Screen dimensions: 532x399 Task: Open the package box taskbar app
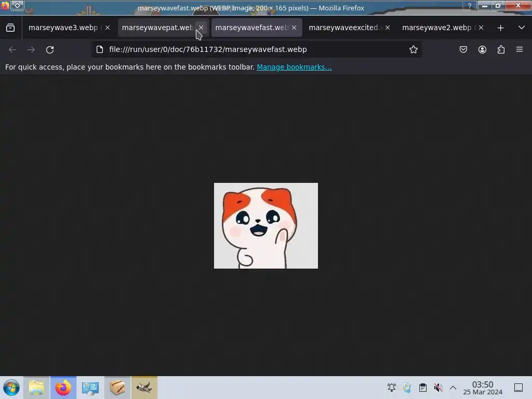pyautogui.click(x=117, y=388)
